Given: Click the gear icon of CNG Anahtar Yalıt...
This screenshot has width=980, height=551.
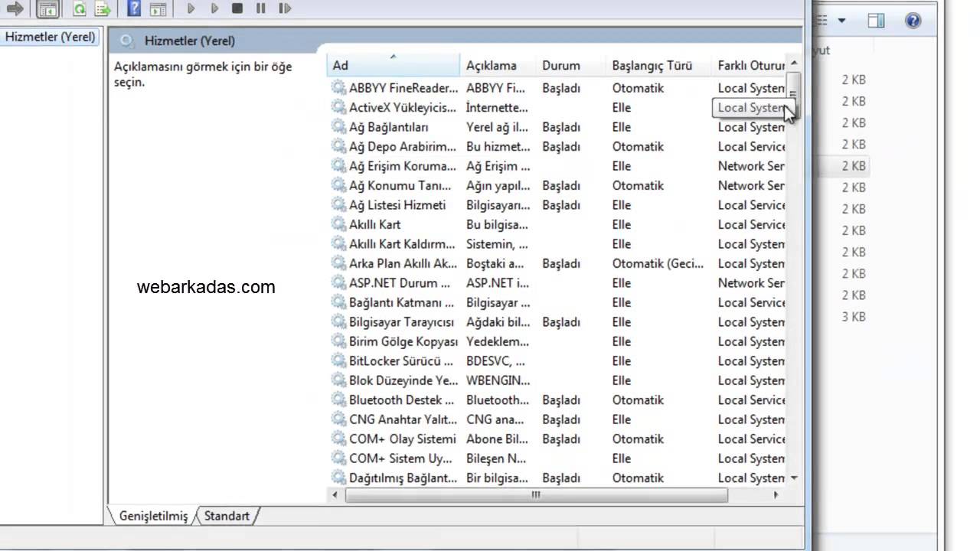Looking at the screenshot, I should point(338,419).
